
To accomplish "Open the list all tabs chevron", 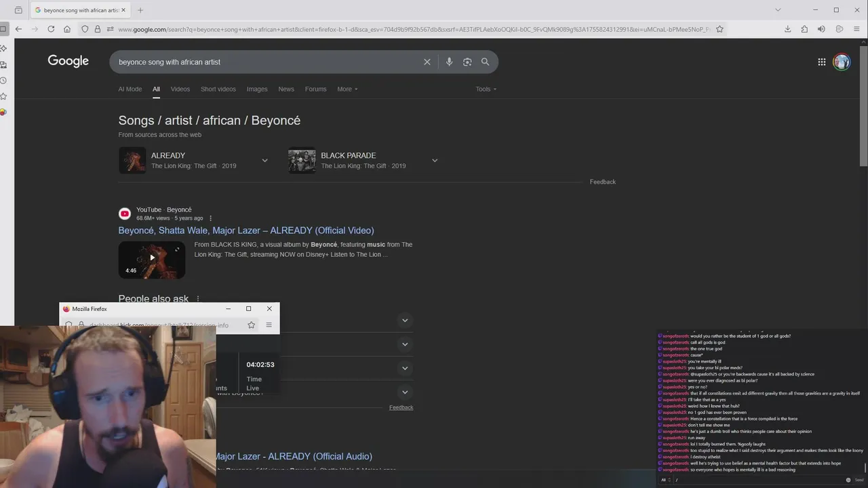I will [778, 10].
